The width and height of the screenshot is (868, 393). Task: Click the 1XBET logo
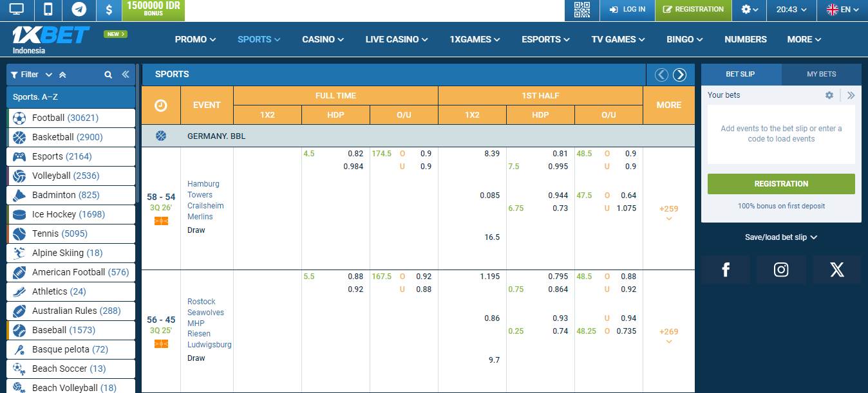51,35
